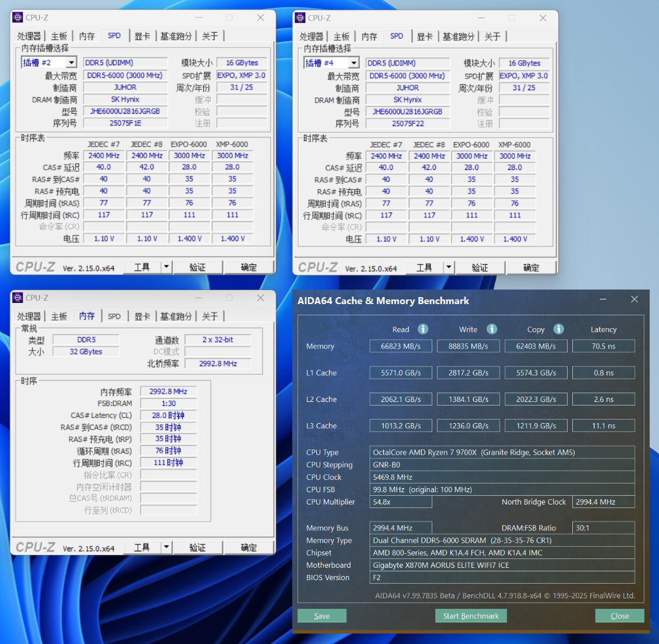Viewport: 659px width, 644px height.
Task: Click the AIDA64 Close button
Action: (x=620, y=616)
